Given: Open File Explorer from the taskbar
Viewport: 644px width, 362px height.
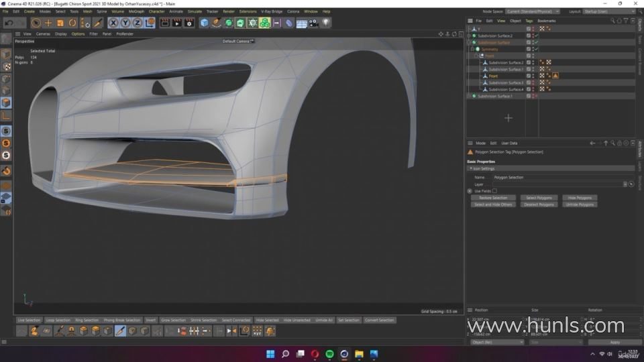Looking at the screenshot, I should (x=359, y=354).
